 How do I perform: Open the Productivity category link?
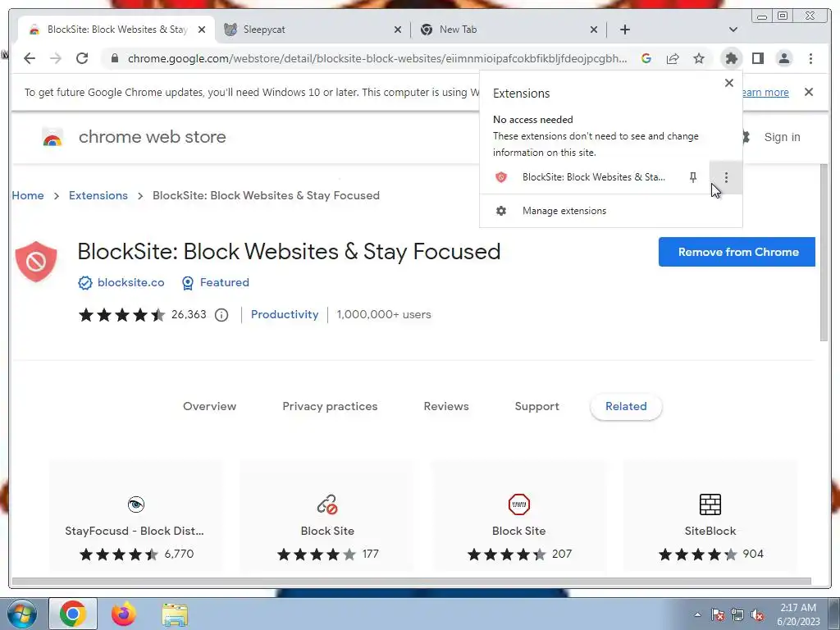(x=285, y=314)
